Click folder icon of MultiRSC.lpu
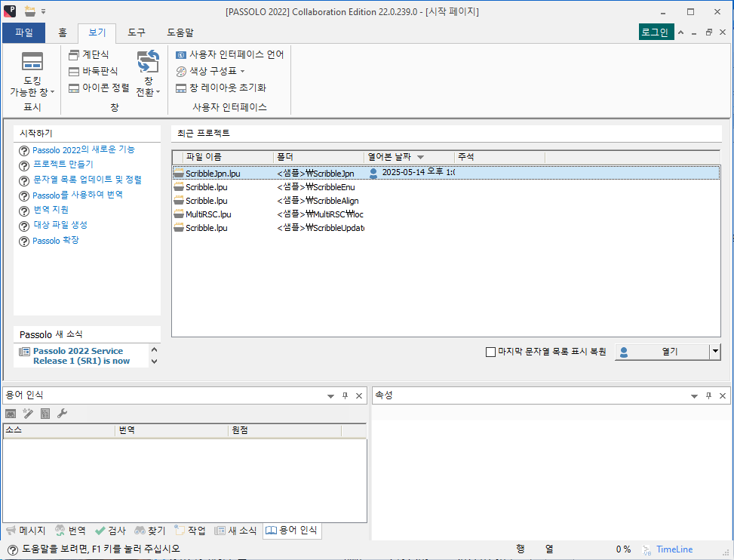734x560 pixels. click(178, 214)
